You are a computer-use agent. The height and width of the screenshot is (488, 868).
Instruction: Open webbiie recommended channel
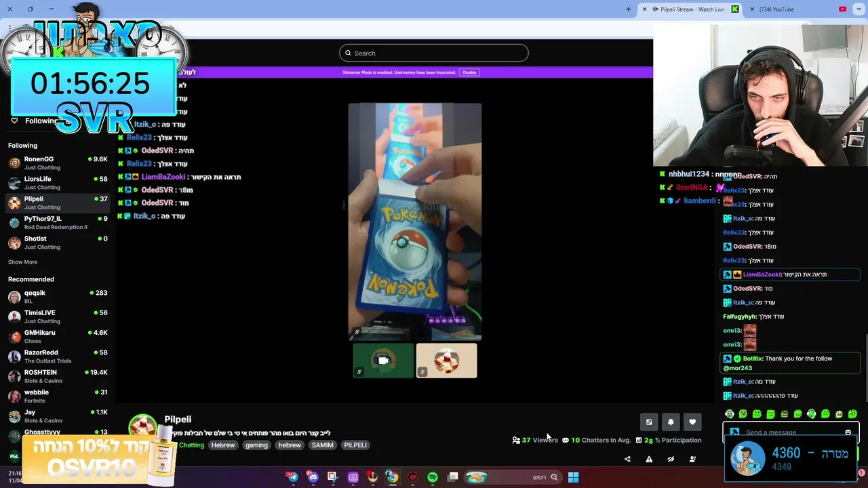[x=58, y=396]
